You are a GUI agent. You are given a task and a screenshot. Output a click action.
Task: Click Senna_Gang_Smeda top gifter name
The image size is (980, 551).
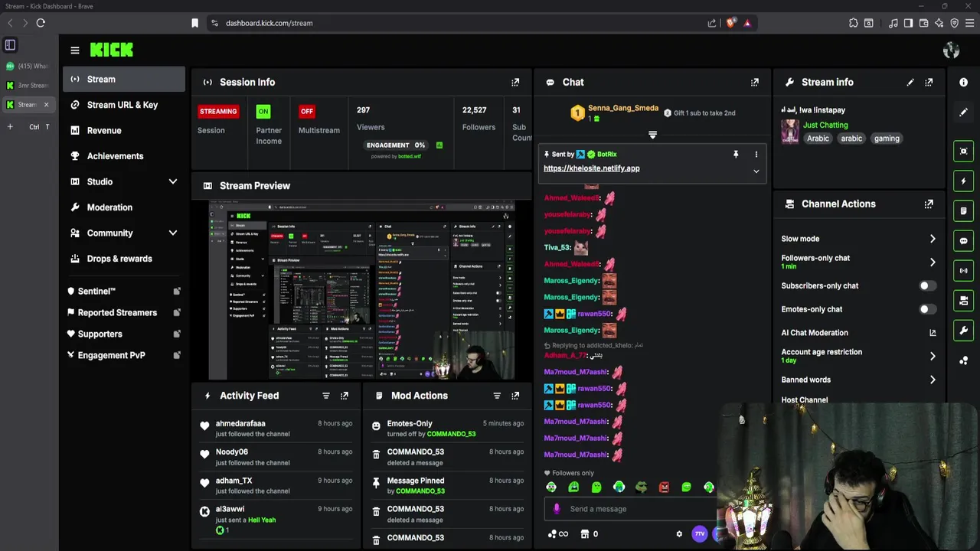(x=623, y=108)
